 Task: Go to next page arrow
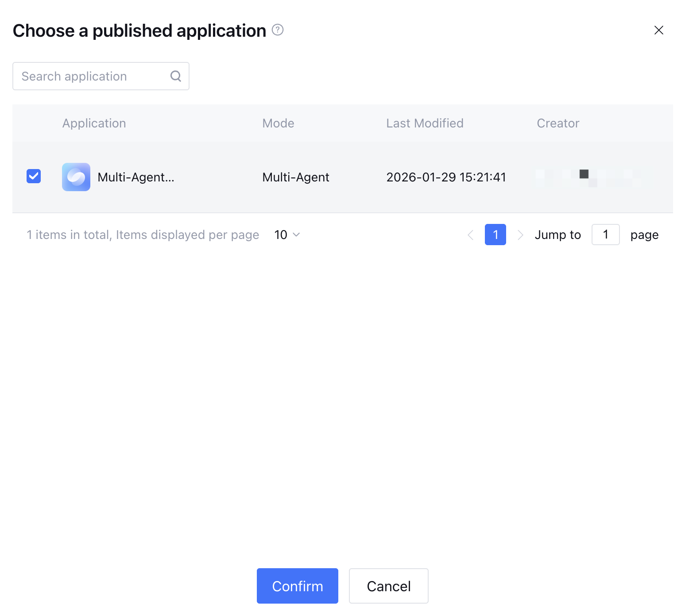click(520, 235)
